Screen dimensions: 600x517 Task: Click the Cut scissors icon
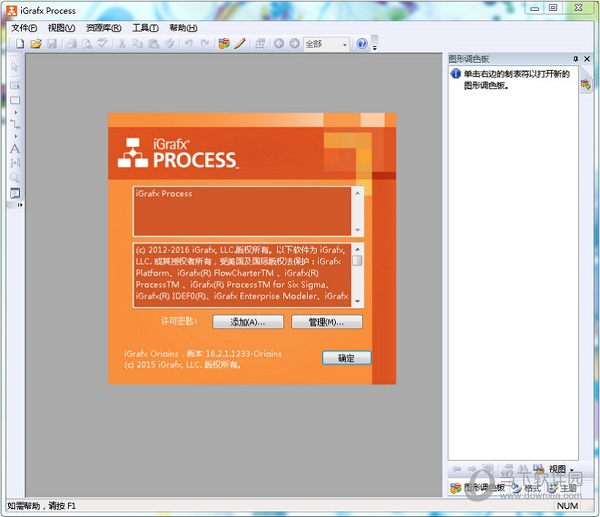122,44
